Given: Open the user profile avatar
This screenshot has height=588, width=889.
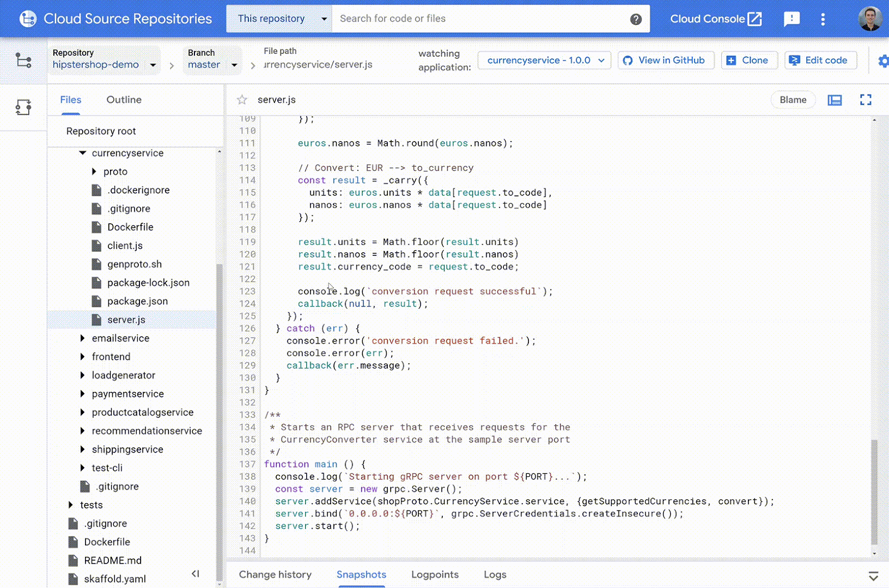Looking at the screenshot, I should [x=870, y=19].
